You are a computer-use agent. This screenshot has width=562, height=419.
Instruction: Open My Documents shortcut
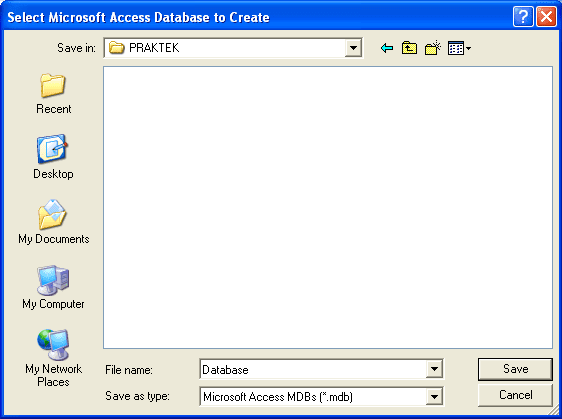(53, 222)
